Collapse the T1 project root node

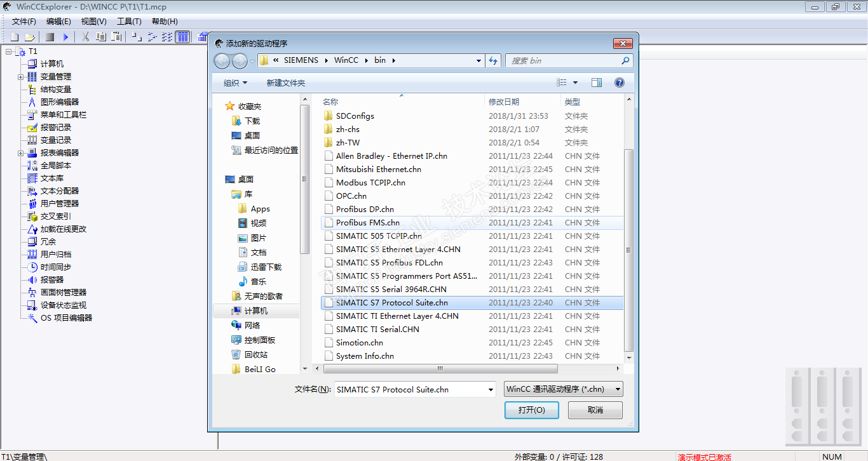8,51
